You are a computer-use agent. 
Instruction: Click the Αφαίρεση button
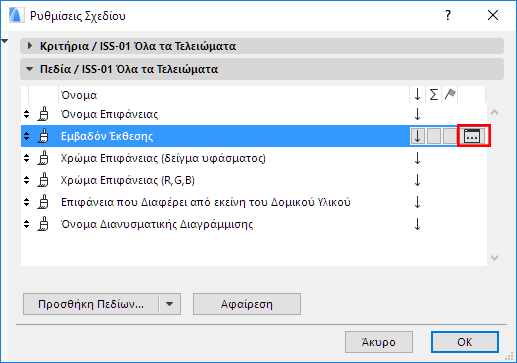247,304
